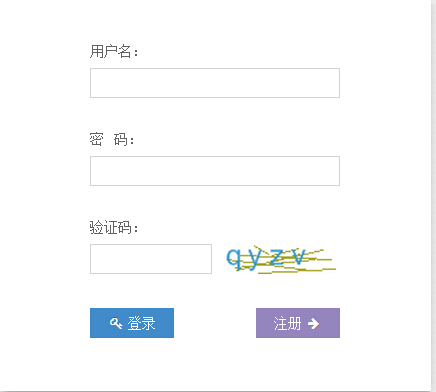Viewport: 436px width, 392px height.
Task: Click the yellow scribble lines right of captcha letters
Action: 321,262
